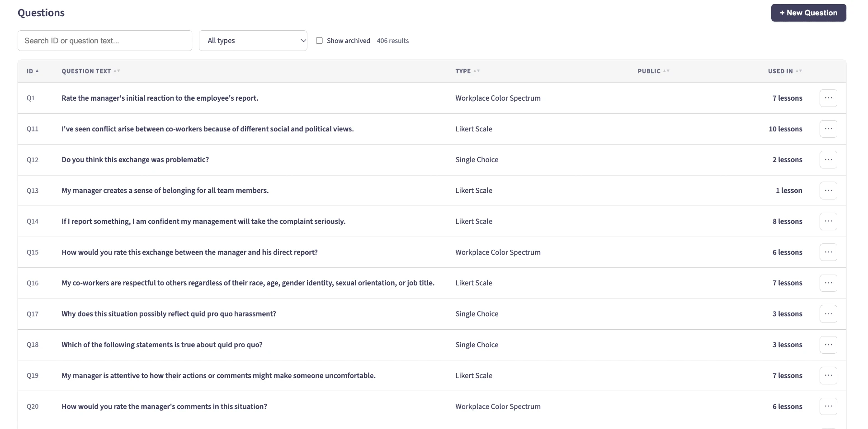Image resolution: width=868 pixels, height=429 pixels.
Task: Open question 'Rate the manager's initial reaction'
Action: 160,98
